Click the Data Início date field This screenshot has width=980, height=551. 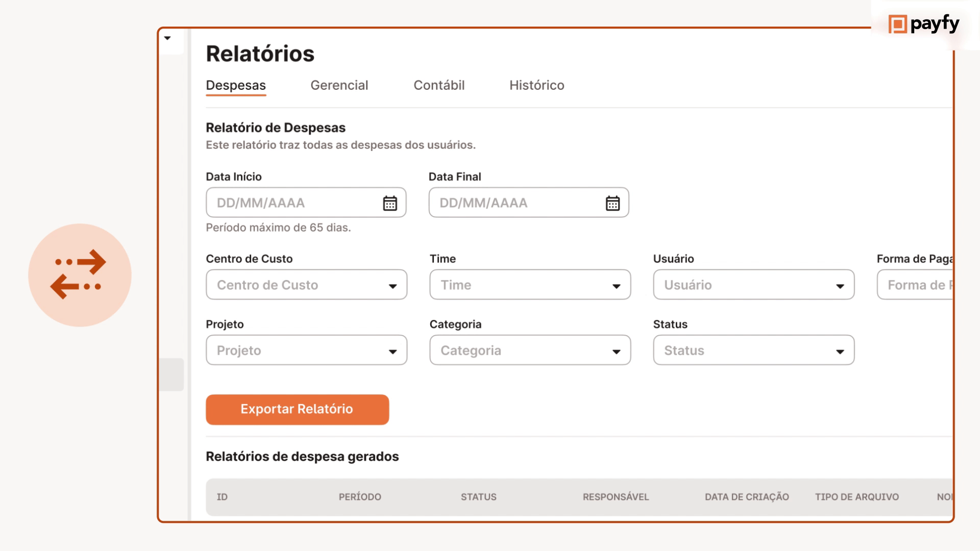point(293,203)
